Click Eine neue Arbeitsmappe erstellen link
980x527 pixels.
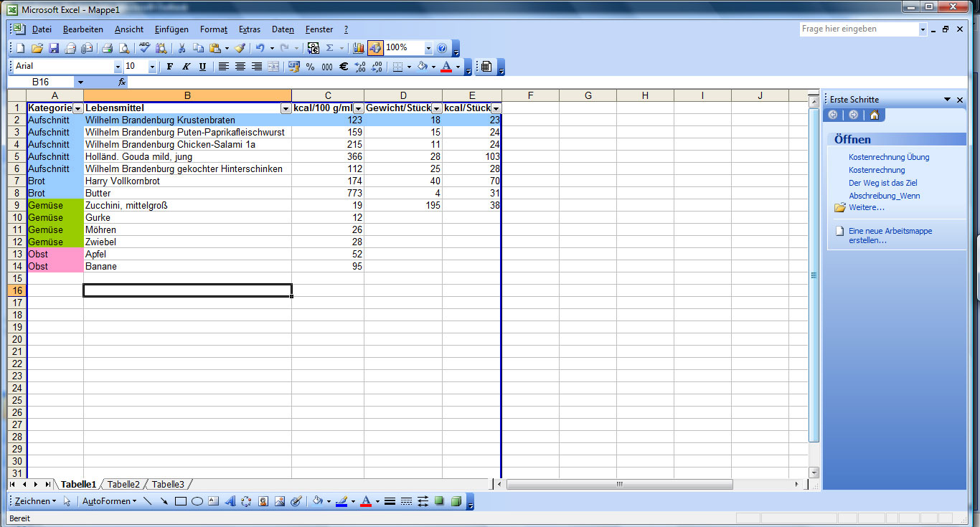click(x=890, y=236)
